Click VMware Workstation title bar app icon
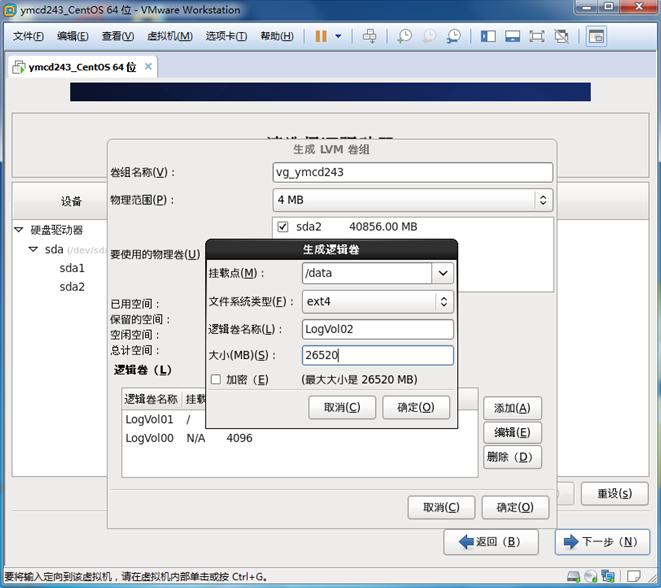Screen dimensions: 661x588 [x=10, y=10]
